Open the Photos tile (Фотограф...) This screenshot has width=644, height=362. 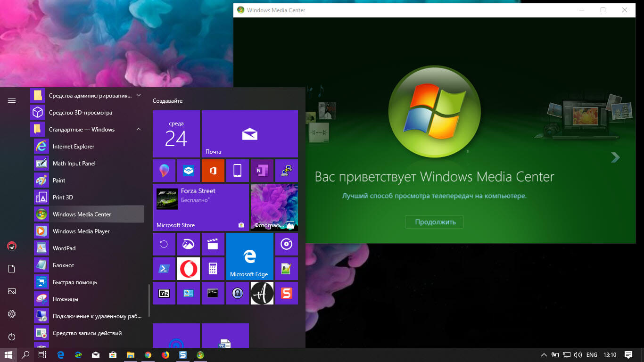click(274, 207)
